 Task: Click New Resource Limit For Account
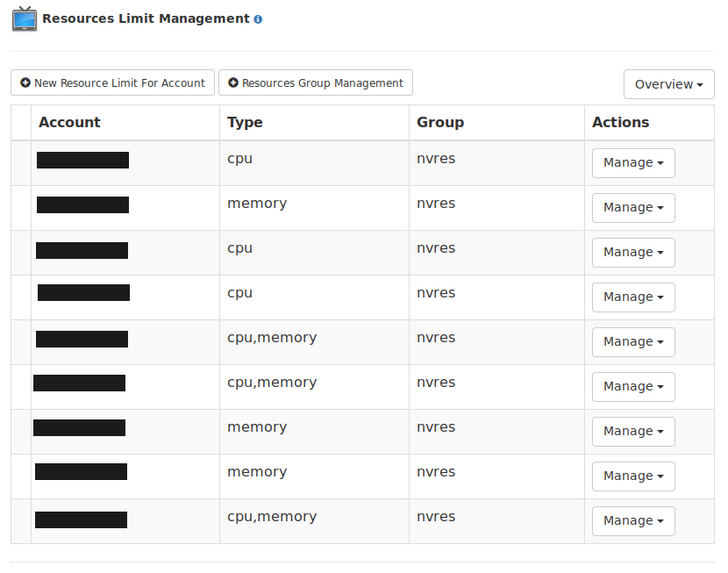[x=113, y=82]
